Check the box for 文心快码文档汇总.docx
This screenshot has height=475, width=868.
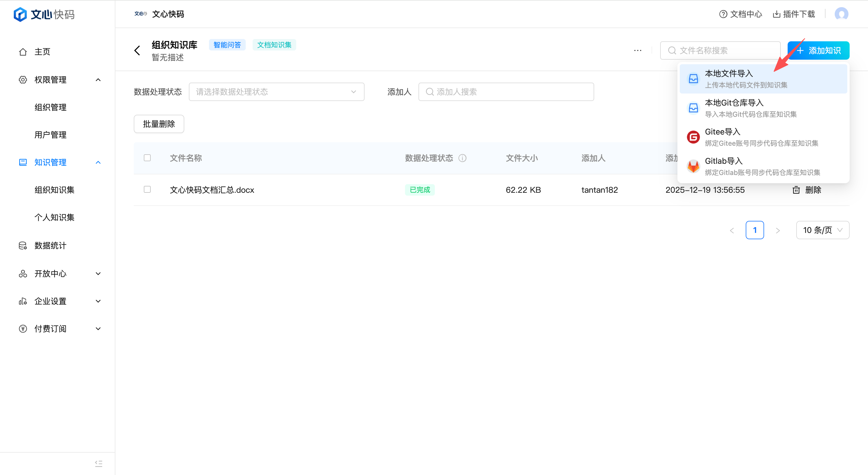(147, 189)
